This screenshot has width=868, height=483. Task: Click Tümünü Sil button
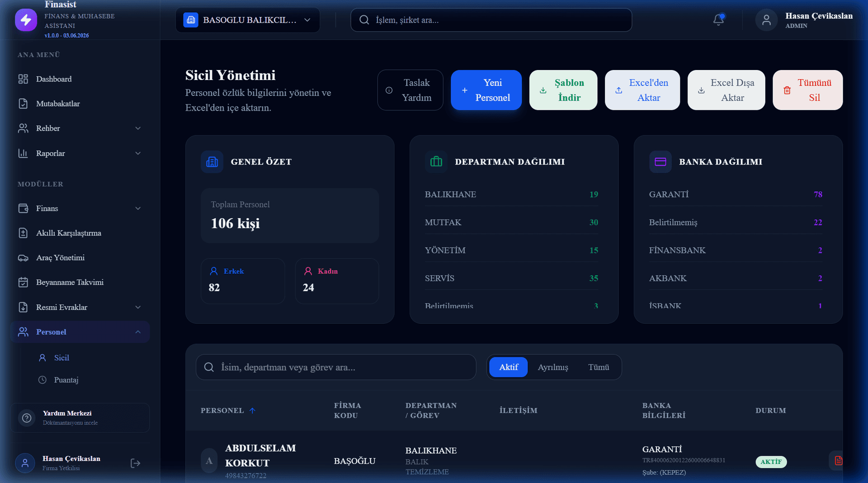pos(807,90)
